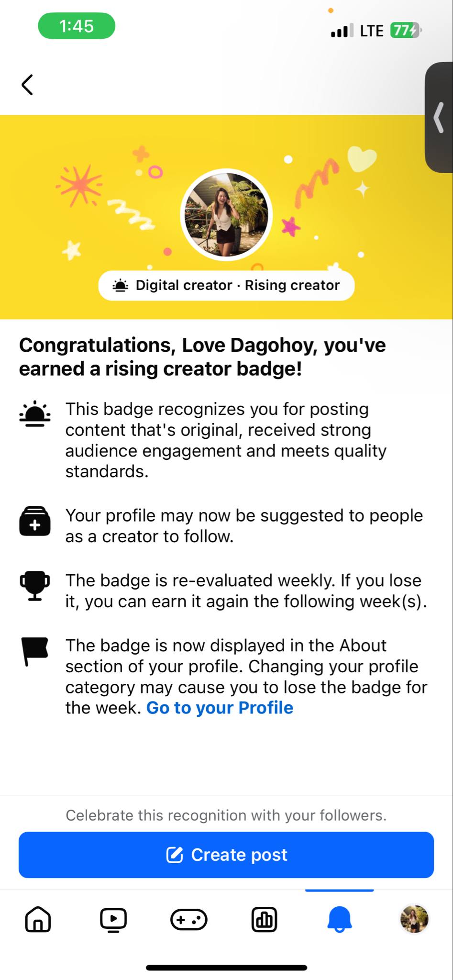Tap the Digital creator · Rising creator badge
The image size is (453, 980).
pyautogui.click(x=226, y=286)
